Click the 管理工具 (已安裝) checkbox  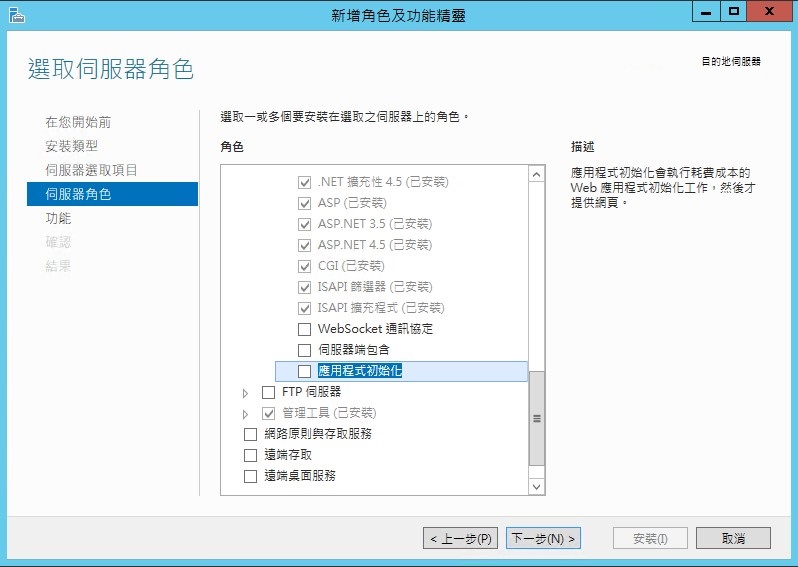pyautogui.click(x=268, y=413)
